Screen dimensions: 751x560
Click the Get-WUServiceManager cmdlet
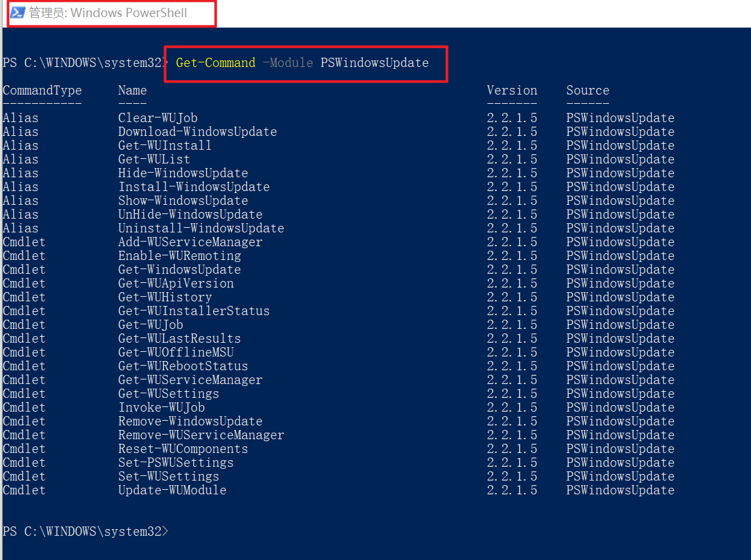click(x=191, y=380)
